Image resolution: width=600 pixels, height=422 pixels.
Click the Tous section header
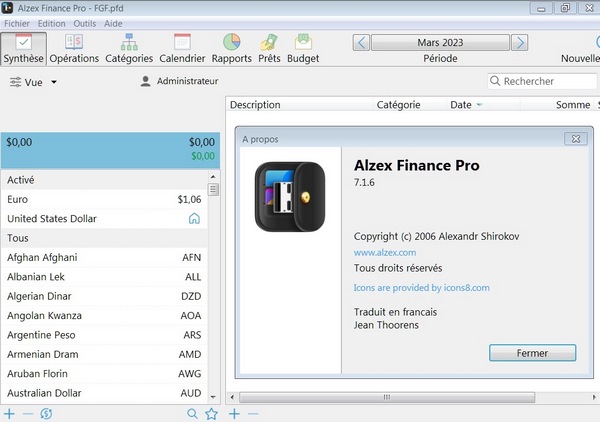click(104, 238)
